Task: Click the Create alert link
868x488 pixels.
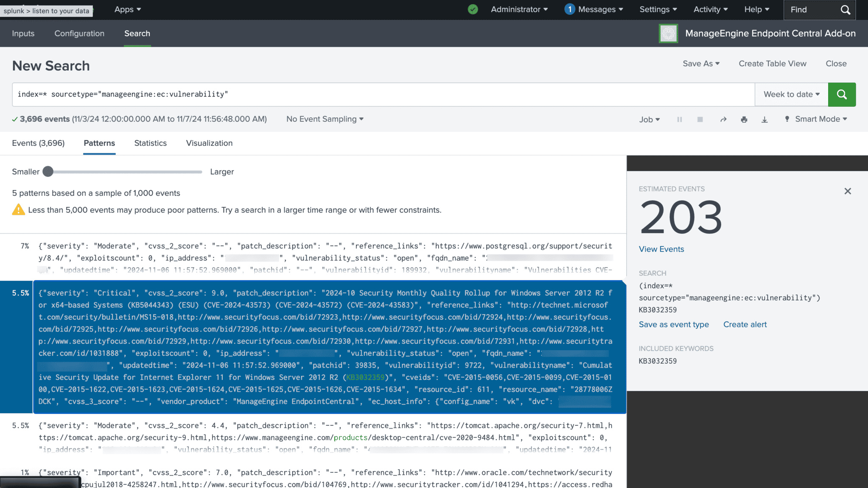Action: click(745, 324)
